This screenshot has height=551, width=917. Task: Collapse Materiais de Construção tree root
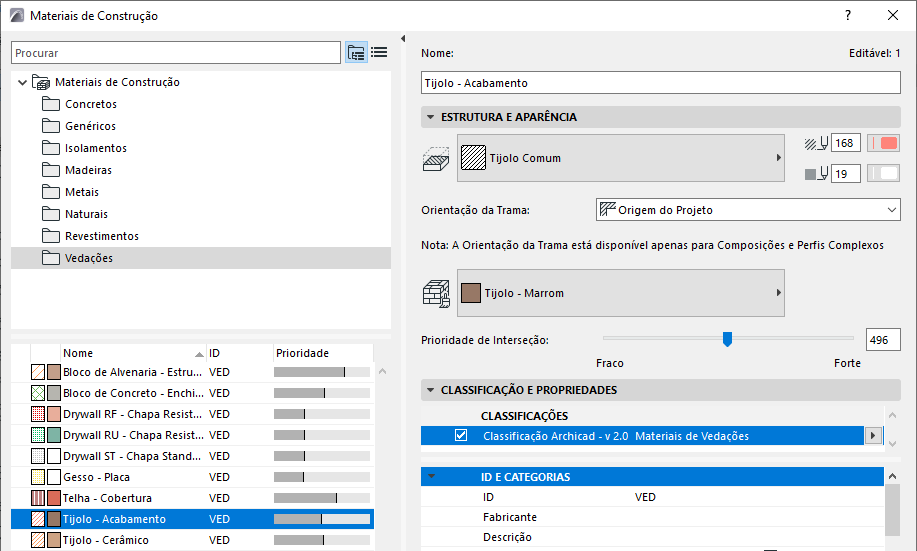click(22, 82)
